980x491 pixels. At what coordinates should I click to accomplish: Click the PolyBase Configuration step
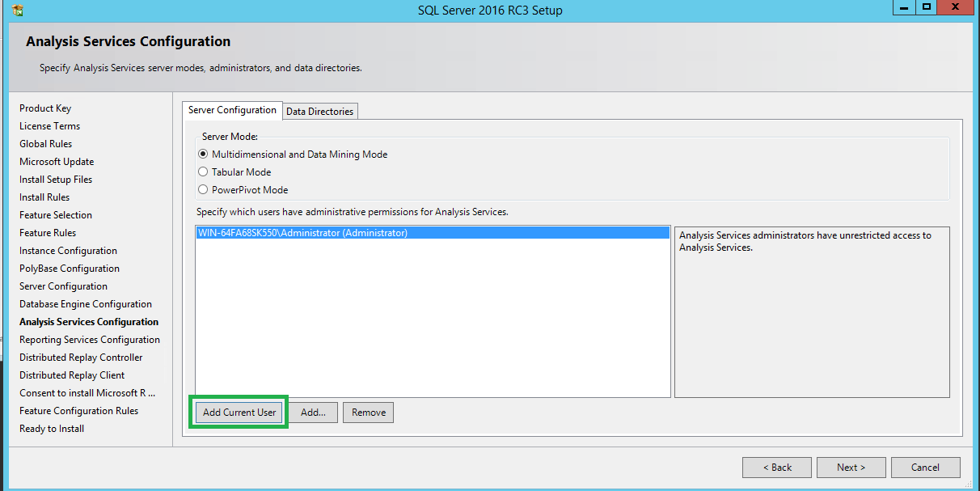(70, 269)
